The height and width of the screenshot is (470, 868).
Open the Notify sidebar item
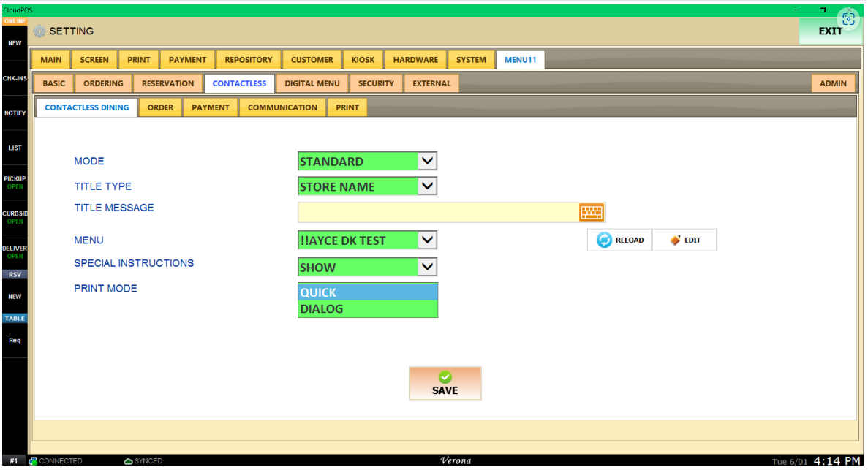[x=15, y=113]
